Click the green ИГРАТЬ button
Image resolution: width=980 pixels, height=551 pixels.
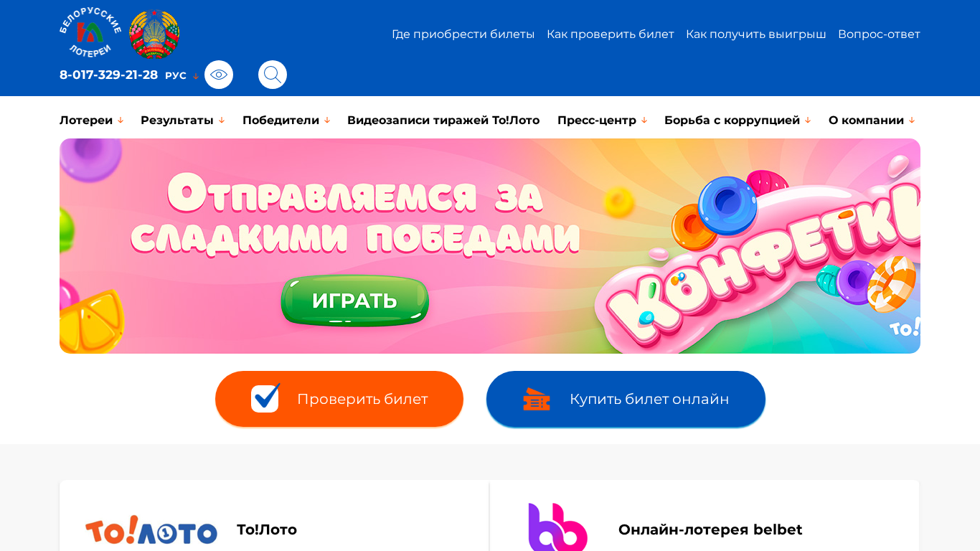tap(354, 301)
